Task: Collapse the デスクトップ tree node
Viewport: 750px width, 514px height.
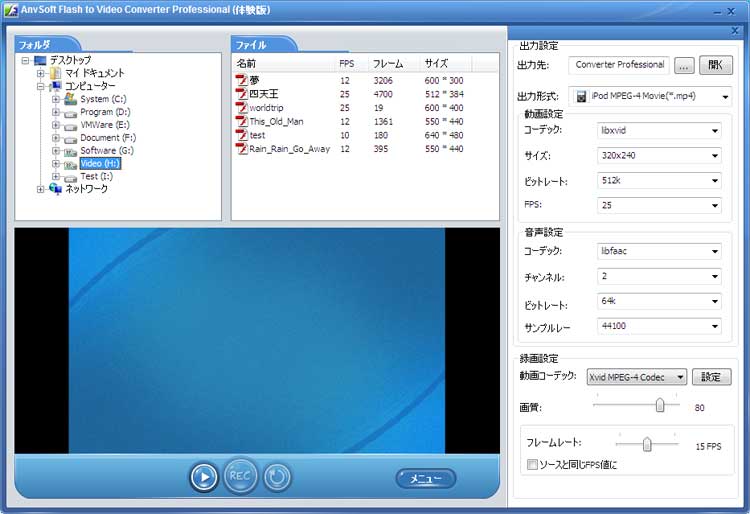Action: [25, 60]
